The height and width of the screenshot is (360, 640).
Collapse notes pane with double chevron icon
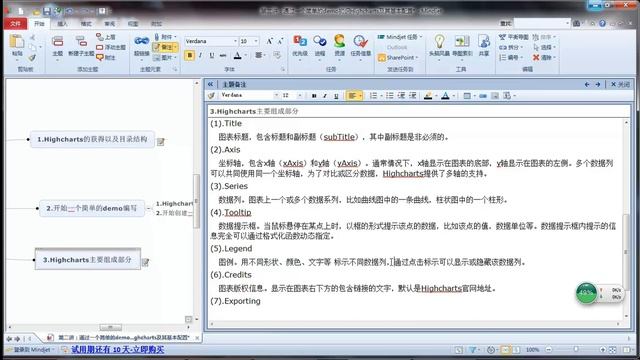coord(210,84)
